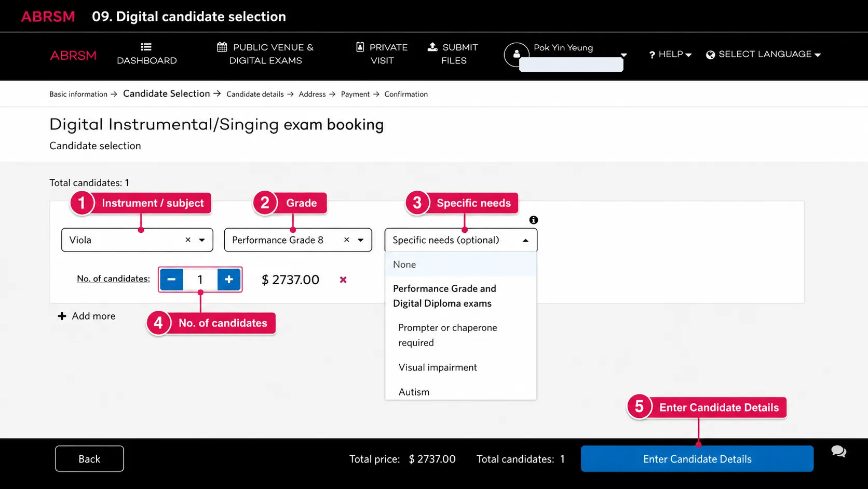Click the plus icon beside Add more
Screen dimensions: 868x489
pyautogui.click(x=62, y=316)
